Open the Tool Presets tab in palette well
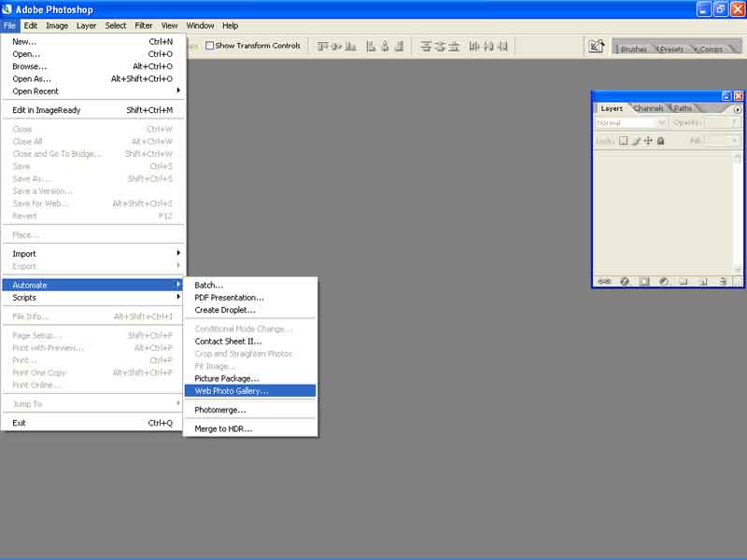 pyautogui.click(x=671, y=49)
